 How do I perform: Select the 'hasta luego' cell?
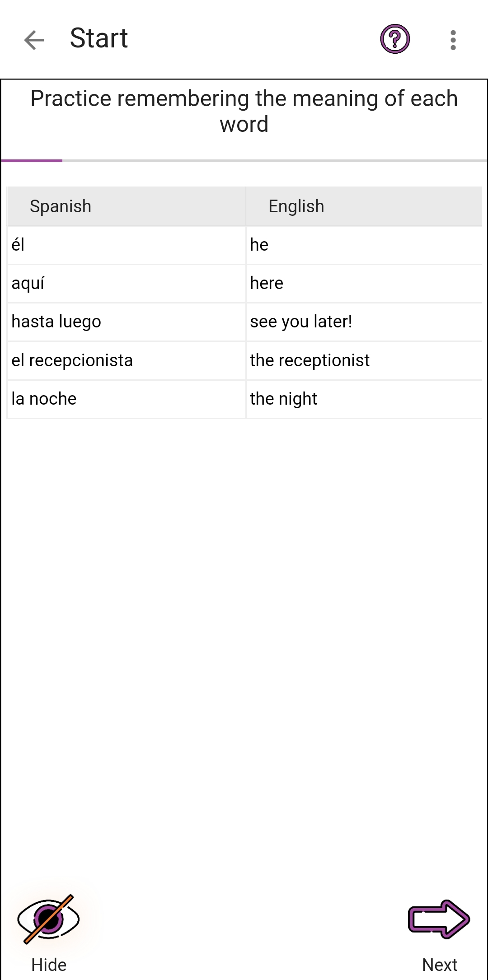127,322
